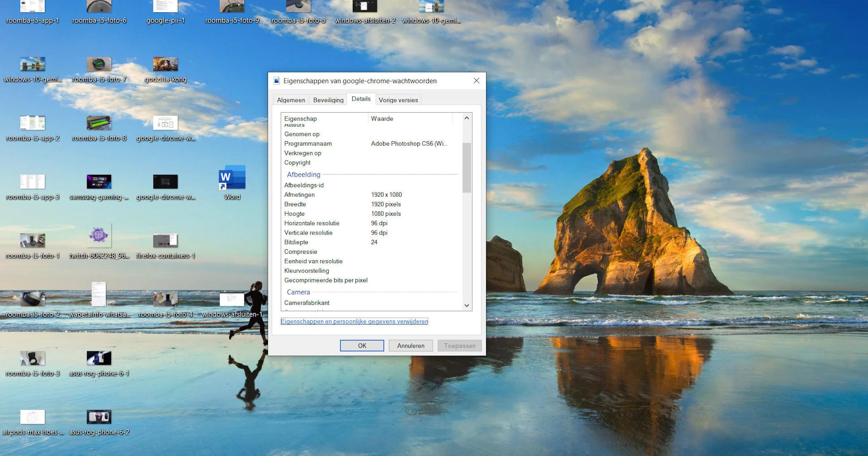Image resolution: width=868 pixels, height=456 pixels.
Task: Select the godzilla-kong desktop icon
Action: pyautogui.click(x=165, y=70)
